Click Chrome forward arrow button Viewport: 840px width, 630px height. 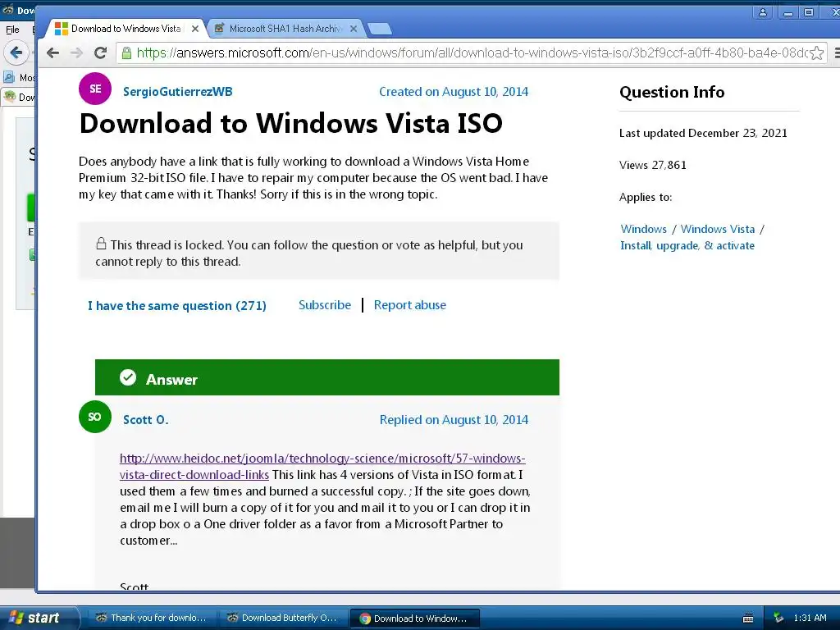coord(76,52)
